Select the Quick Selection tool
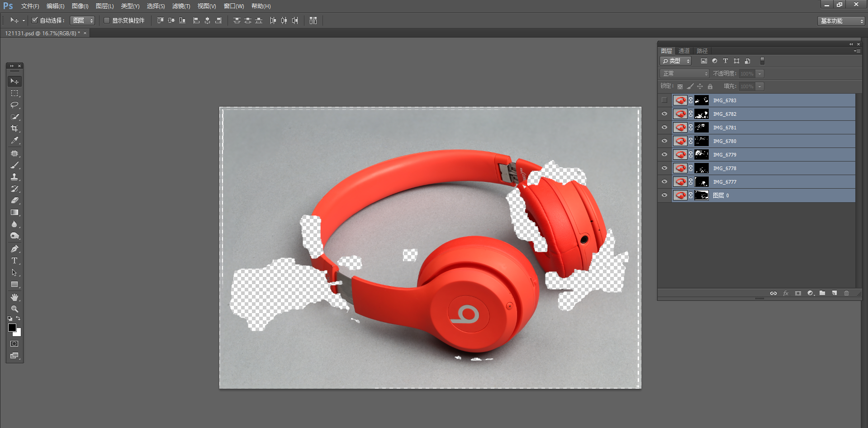Image resolution: width=868 pixels, height=428 pixels. coord(14,117)
